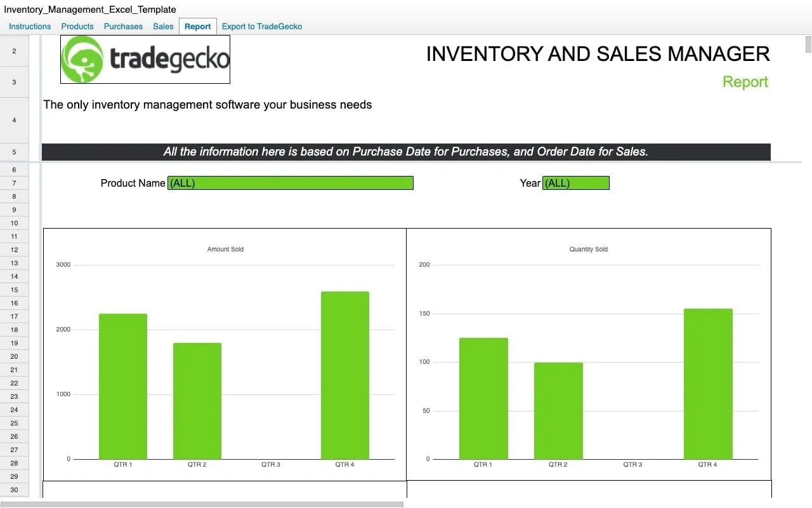Viewport: 812px width, 508px height.
Task: Click the horizontal scrollbar at the bottom
Action: tap(203, 503)
